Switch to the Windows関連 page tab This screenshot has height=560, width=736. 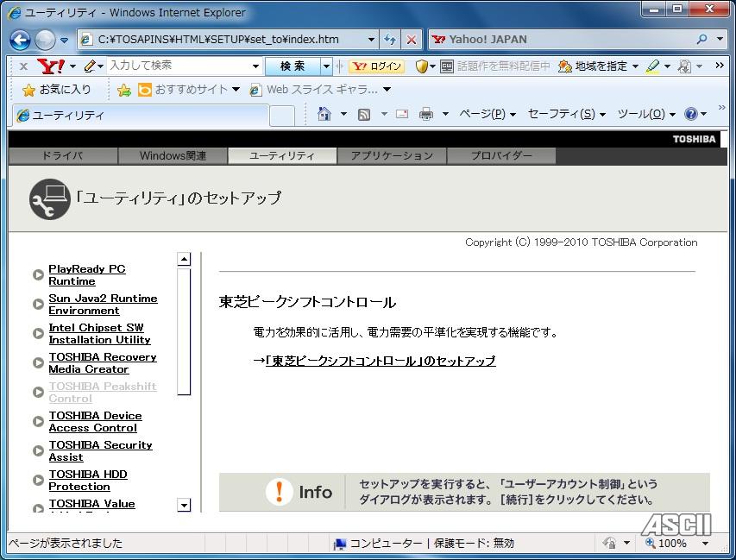(173, 156)
